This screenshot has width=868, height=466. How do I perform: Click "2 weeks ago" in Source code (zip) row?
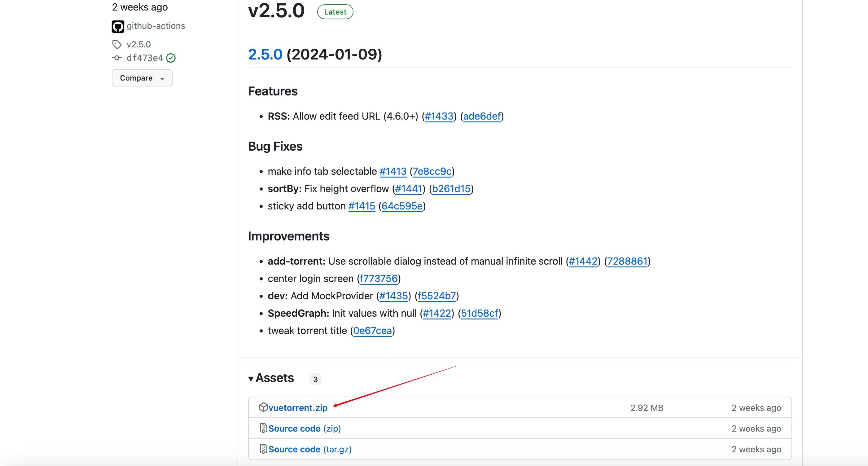pos(756,429)
